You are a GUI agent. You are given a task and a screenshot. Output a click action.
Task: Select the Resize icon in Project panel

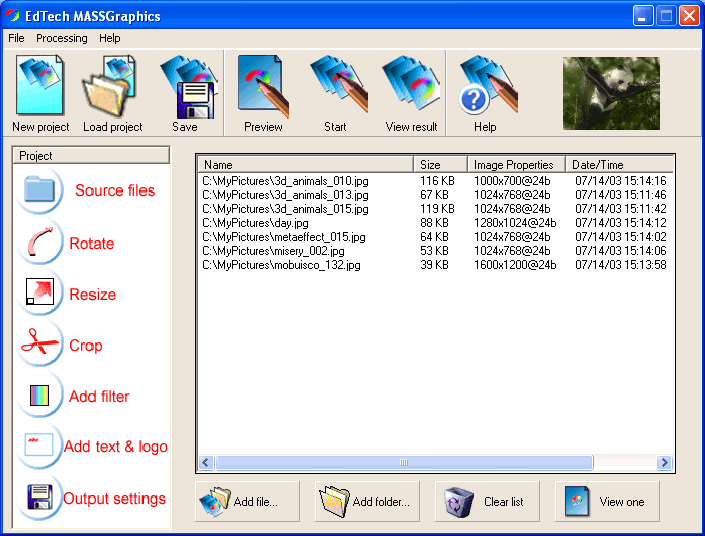tap(40, 293)
